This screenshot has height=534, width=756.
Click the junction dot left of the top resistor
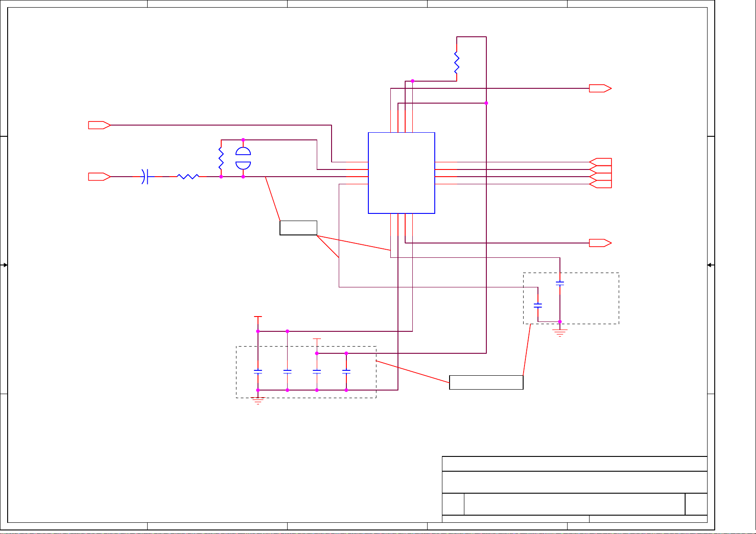[412, 81]
